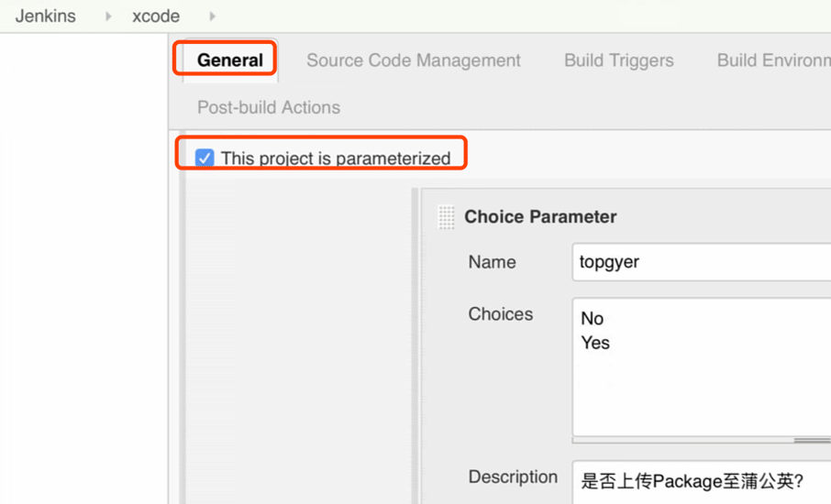Click the Choices textarea resize handle

[x=812, y=440]
